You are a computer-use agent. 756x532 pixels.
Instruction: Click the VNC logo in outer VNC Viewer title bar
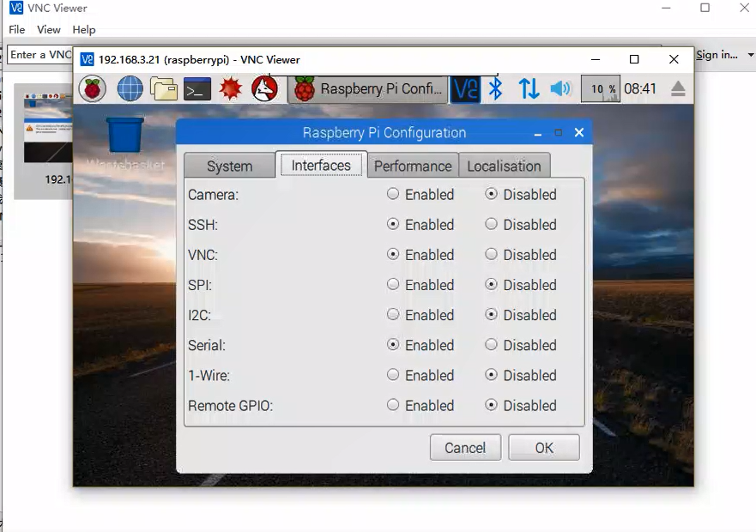point(15,9)
